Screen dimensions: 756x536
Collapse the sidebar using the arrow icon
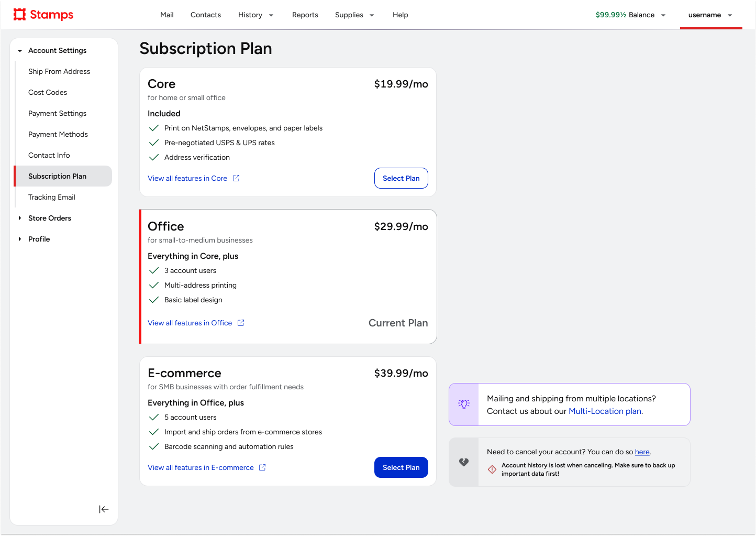tap(104, 509)
